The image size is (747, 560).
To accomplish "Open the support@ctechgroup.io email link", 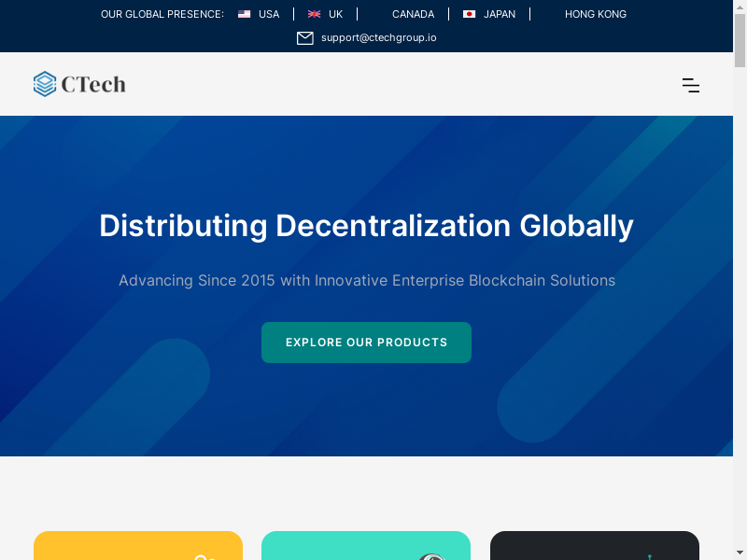I will pos(378,38).
